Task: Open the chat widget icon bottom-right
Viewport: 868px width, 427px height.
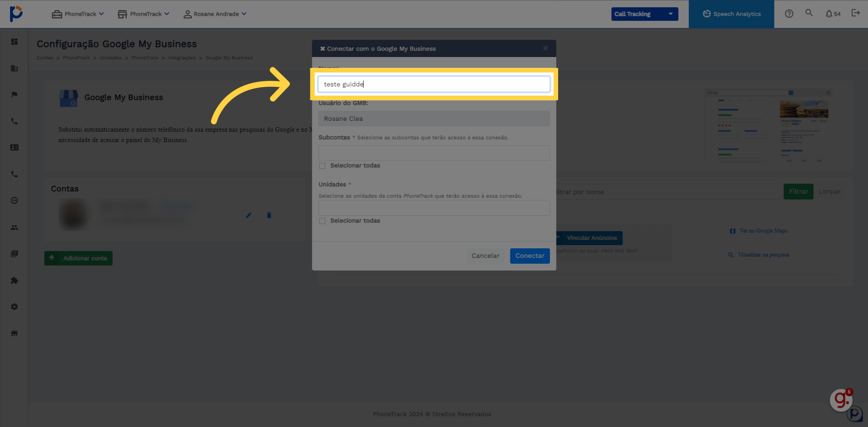Action: (x=855, y=413)
